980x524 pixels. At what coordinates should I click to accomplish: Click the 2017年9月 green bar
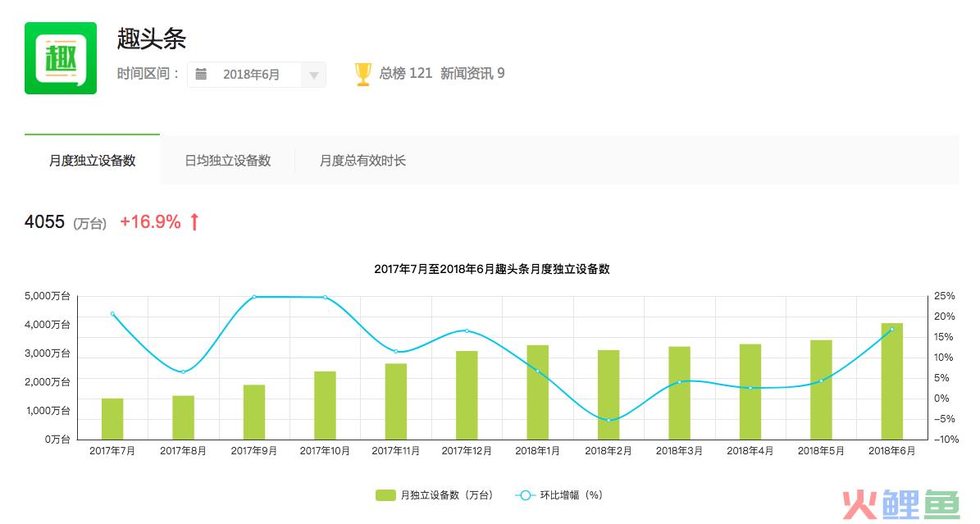(254, 412)
